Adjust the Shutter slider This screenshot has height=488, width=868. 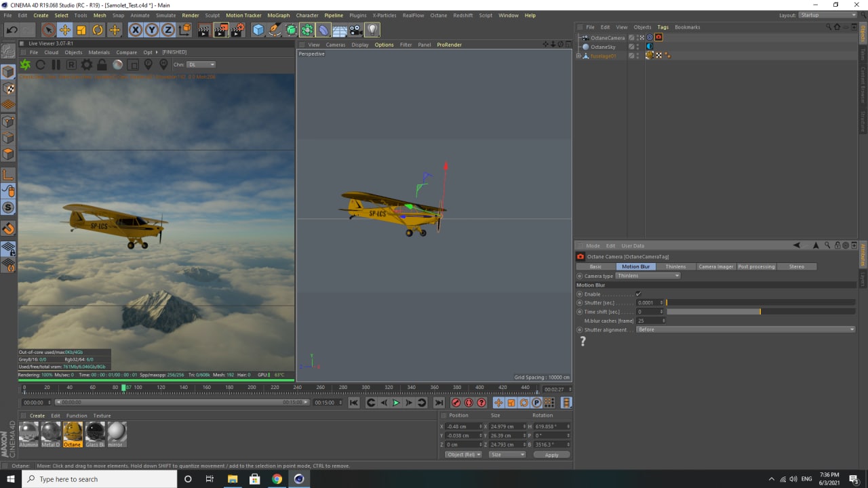(x=760, y=303)
